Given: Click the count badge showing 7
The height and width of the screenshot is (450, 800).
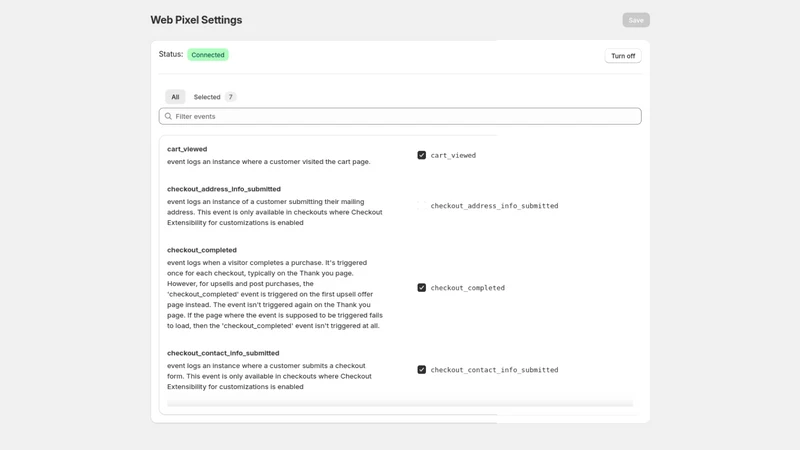Looking at the screenshot, I should coord(230,97).
